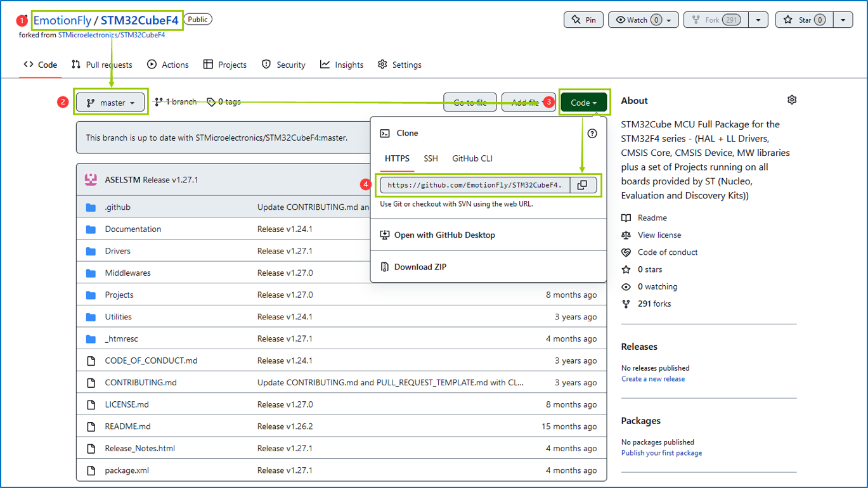Image resolution: width=868 pixels, height=488 pixels.
Task: Click the 0 tags link
Action: coord(224,101)
